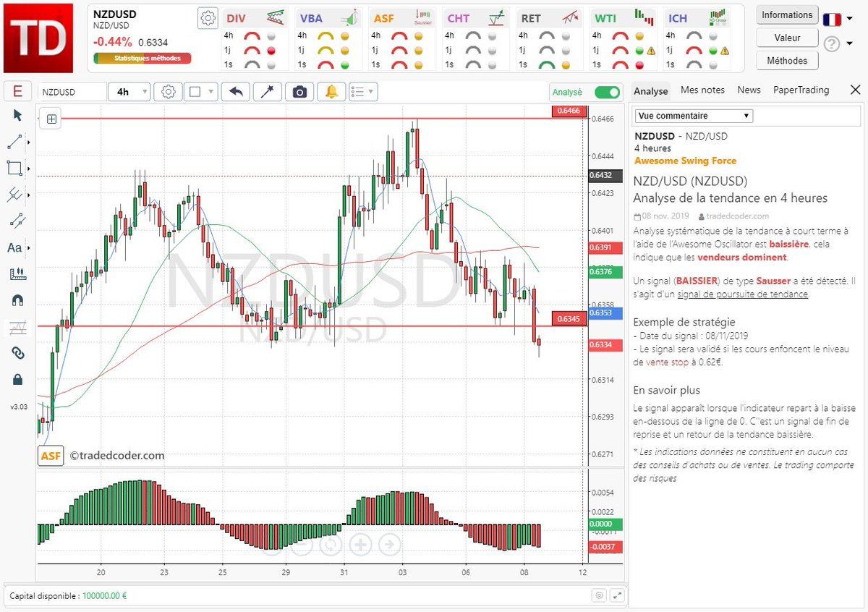Viewport: 868px width, 612px height.
Task: Expand the line tool submenu arrow
Action: 29,142
